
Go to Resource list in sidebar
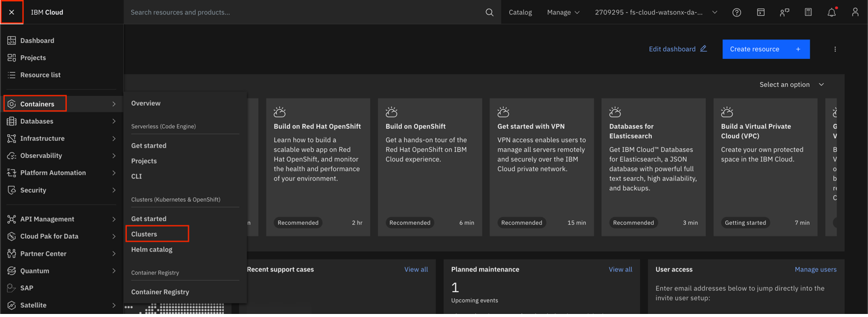pyautogui.click(x=40, y=75)
